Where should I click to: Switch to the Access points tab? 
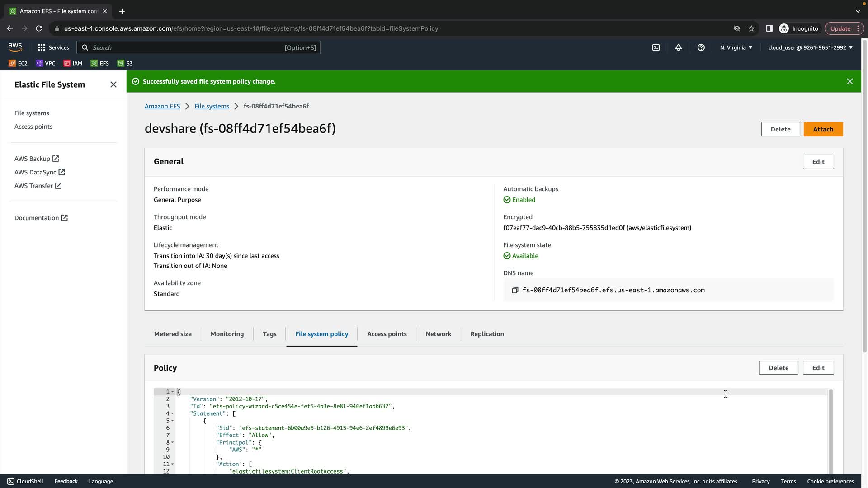pyautogui.click(x=387, y=334)
